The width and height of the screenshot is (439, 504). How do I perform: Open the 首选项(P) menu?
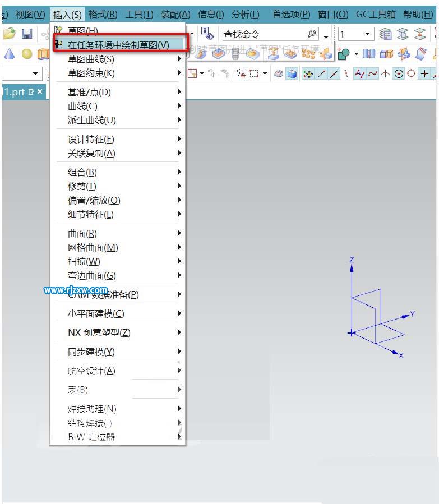coord(291,15)
